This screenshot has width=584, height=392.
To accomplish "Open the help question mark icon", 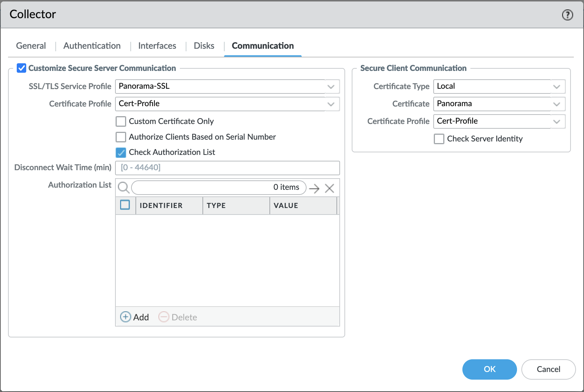I will [x=567, y=15].
